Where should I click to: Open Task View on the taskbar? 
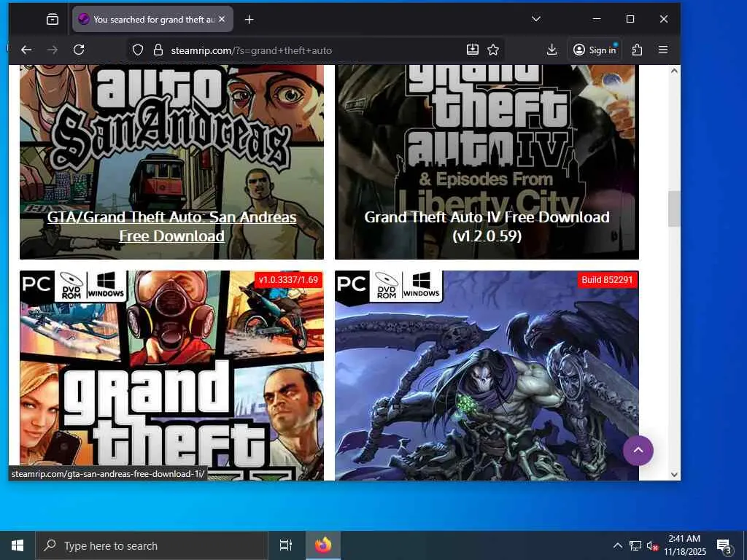pos(286,545)
